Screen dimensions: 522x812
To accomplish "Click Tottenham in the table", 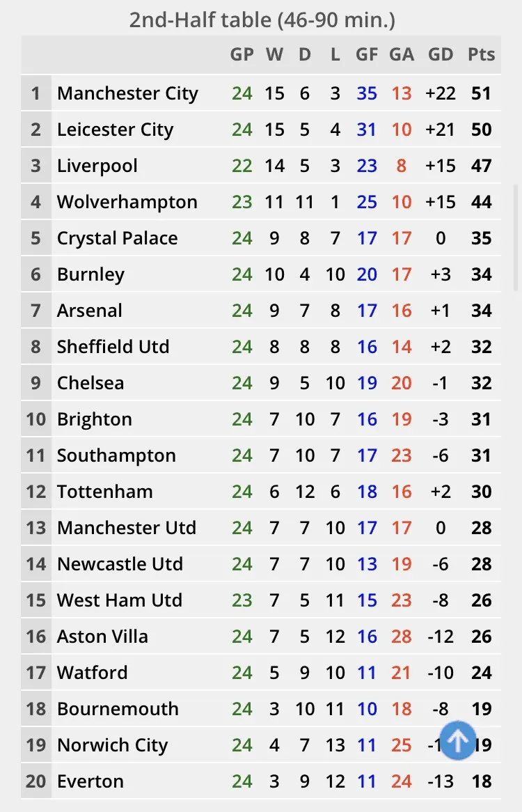I will pos(104,492).
